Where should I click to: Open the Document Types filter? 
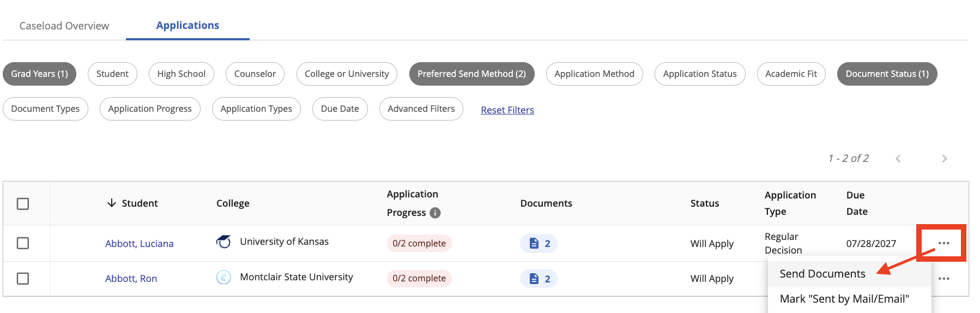click(45, 109)
